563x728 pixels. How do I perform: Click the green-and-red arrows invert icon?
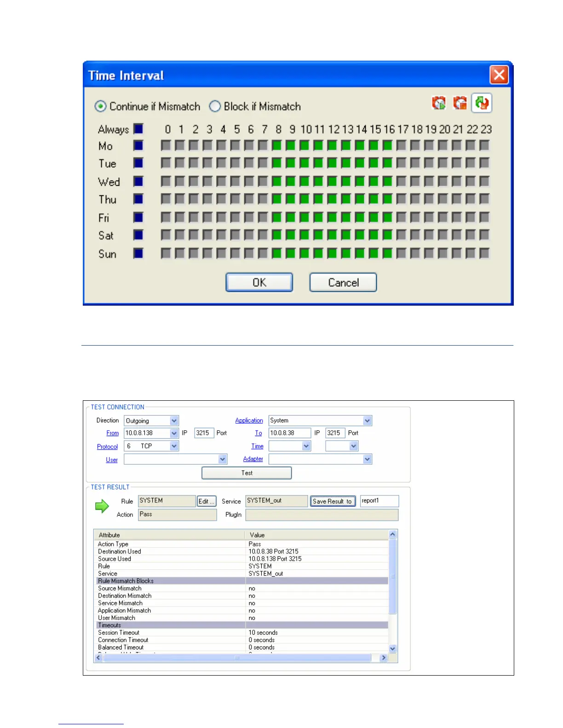click(482, 103)
